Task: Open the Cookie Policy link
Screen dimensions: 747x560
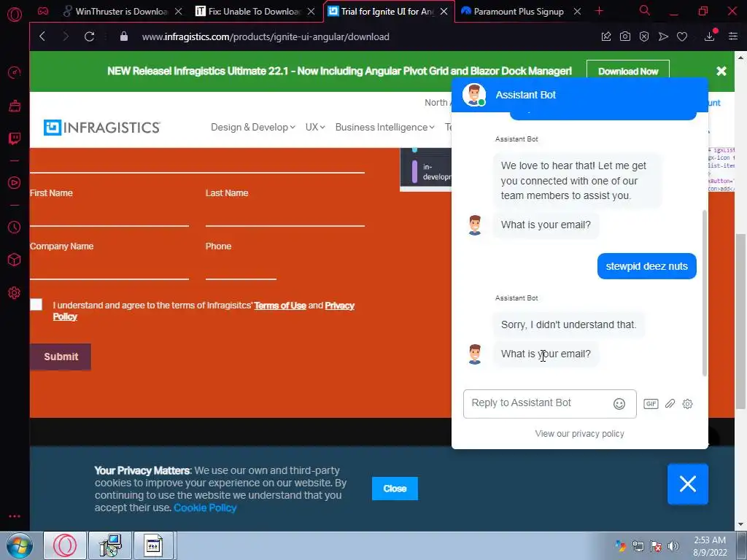Action: click(205, 507)
